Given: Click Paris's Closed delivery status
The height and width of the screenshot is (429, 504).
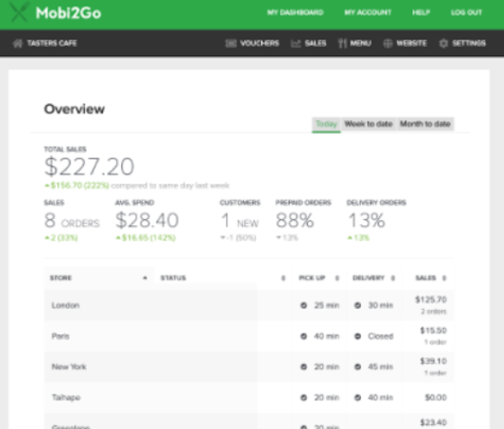Looking at the screenshot, I should (380, 337).
